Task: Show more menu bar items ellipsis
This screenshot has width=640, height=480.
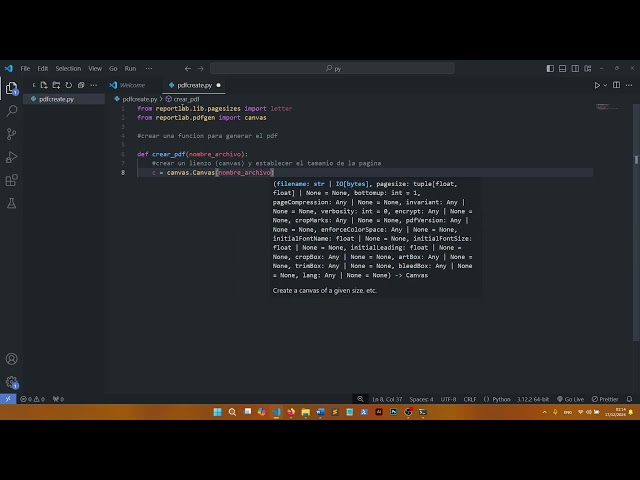Action: tap(149, 69)
